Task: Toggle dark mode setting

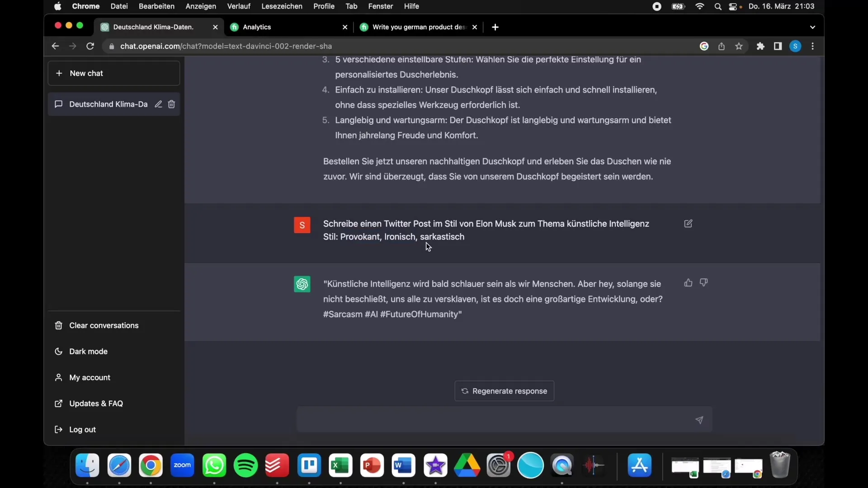Action: 88,351
